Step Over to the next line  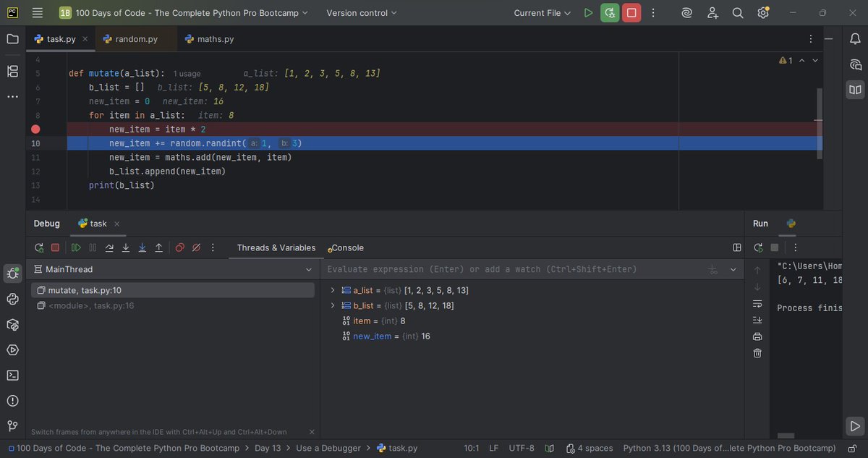click(x=109, y=247)
